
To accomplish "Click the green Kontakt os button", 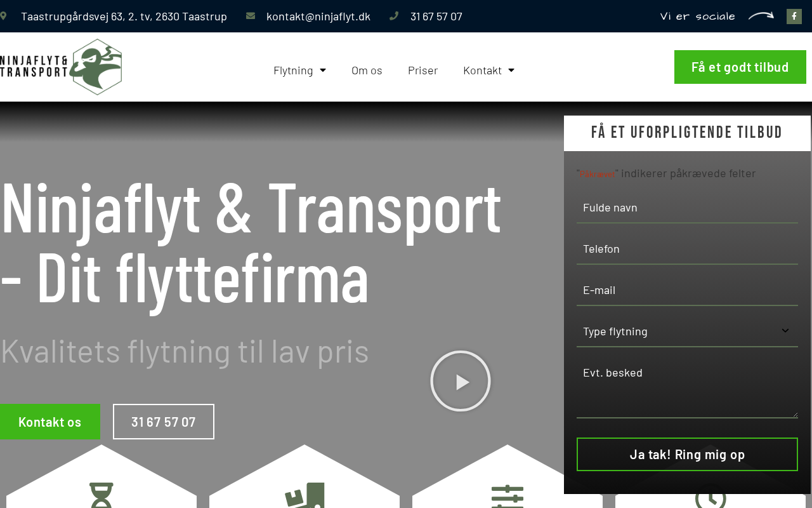I will click(x=50, y=422).
